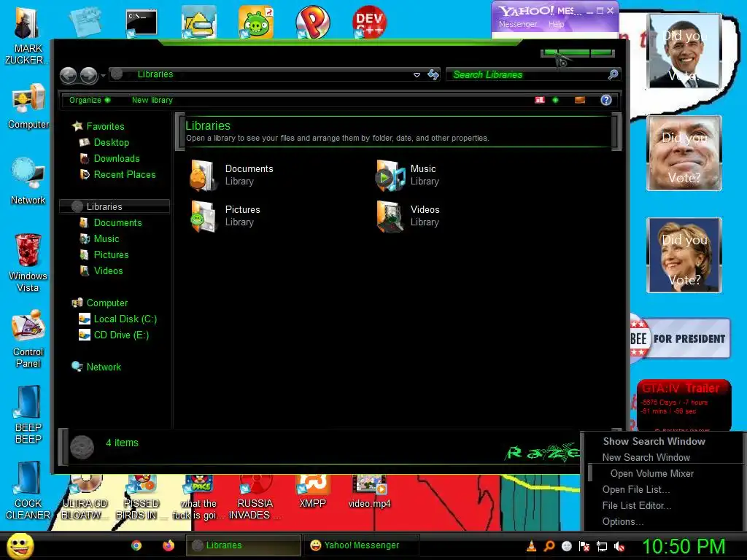Click the network tray icon
Viewport: 747px width, 560px height.
point(602,546)
